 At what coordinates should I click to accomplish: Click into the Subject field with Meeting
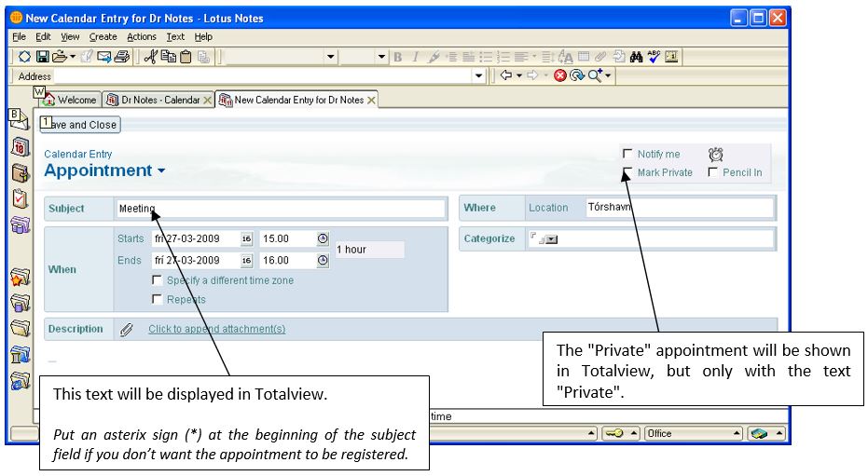click(x=281, y=209)
